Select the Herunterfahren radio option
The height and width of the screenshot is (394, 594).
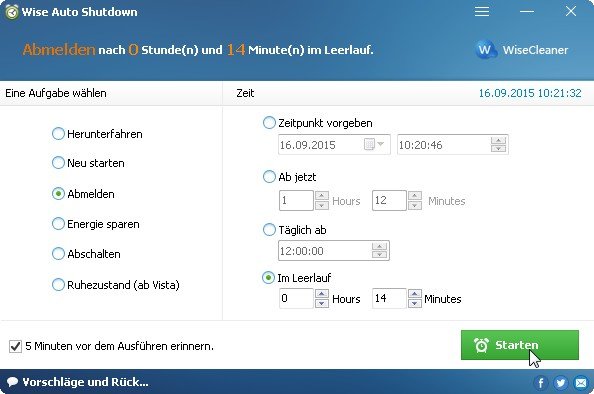coord(58,134)
